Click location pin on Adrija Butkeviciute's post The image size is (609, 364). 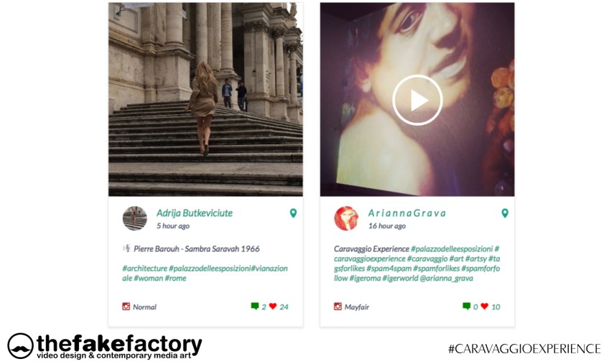(x=293, y=213)
